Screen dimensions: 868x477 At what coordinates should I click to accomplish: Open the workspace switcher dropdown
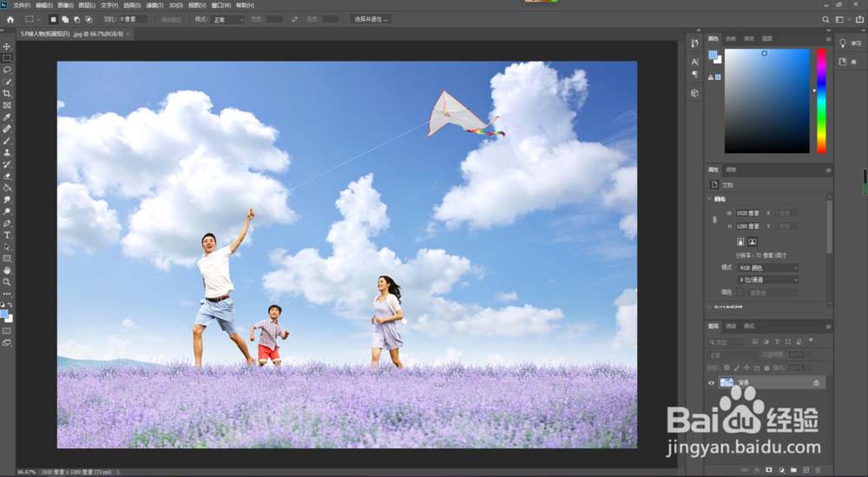tap(842, 19)
